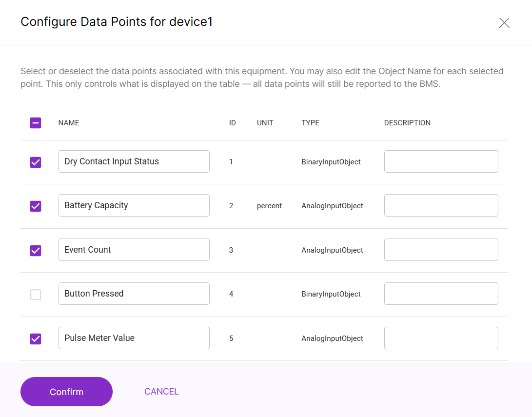Click the NAME column header
532x417 pixels.
coord(68,123)
